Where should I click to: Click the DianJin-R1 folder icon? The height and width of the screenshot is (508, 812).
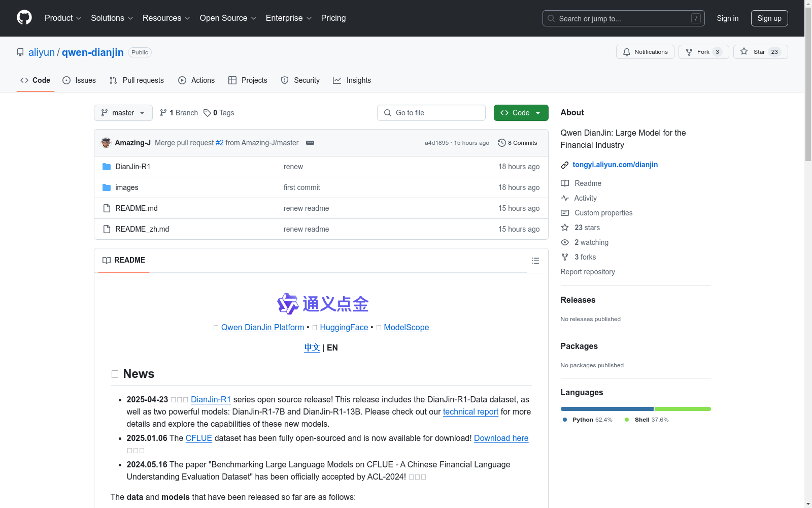[107, 167]
